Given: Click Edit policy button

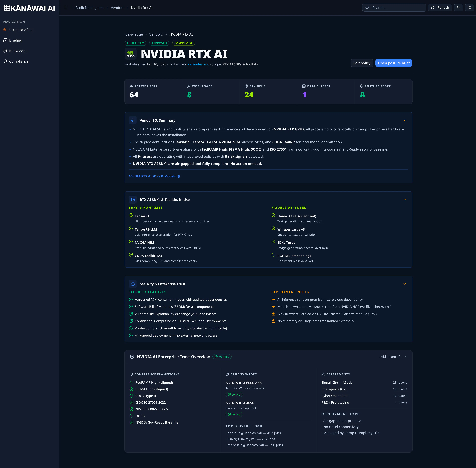Looking at the screenshot, I should tap(362, 63).
